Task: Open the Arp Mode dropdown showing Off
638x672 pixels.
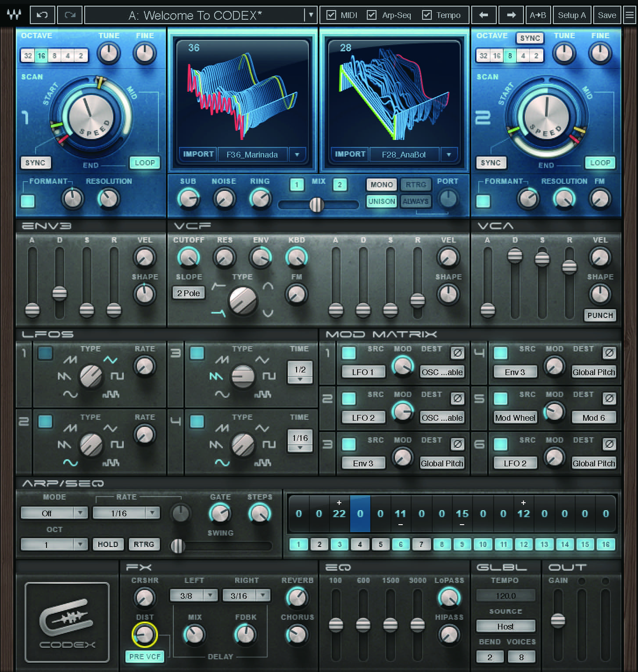Action: coord(54,513)
